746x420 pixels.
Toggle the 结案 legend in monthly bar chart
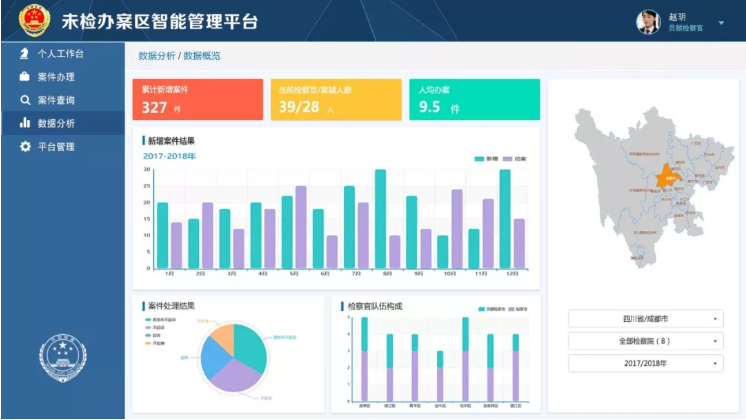514,159
